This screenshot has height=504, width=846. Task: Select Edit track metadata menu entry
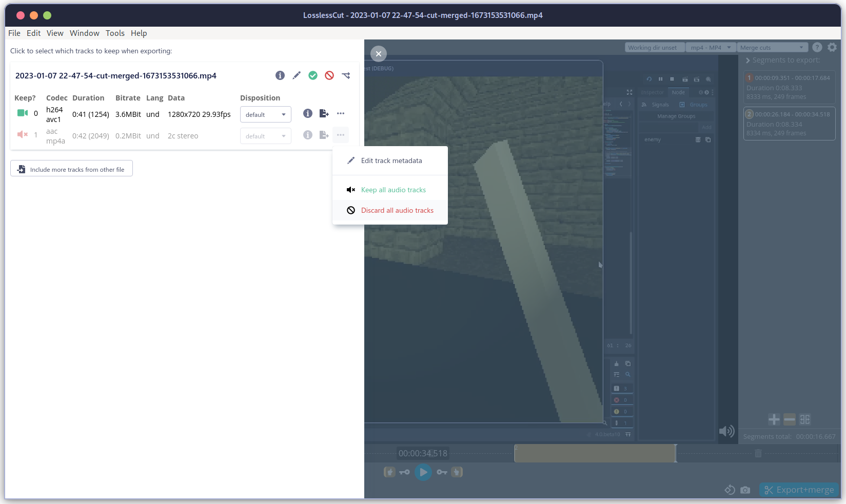point(391,160)
